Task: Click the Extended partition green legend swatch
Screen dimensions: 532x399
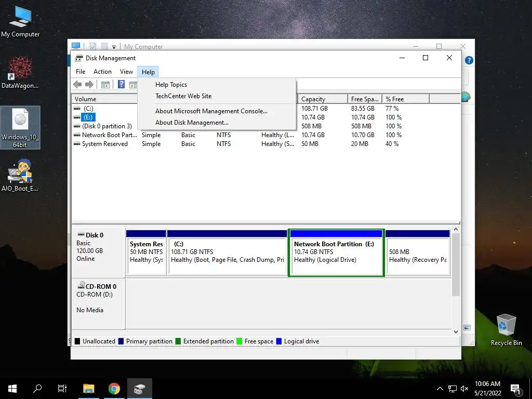Action: pyautogui.click(x=178, y=341)
